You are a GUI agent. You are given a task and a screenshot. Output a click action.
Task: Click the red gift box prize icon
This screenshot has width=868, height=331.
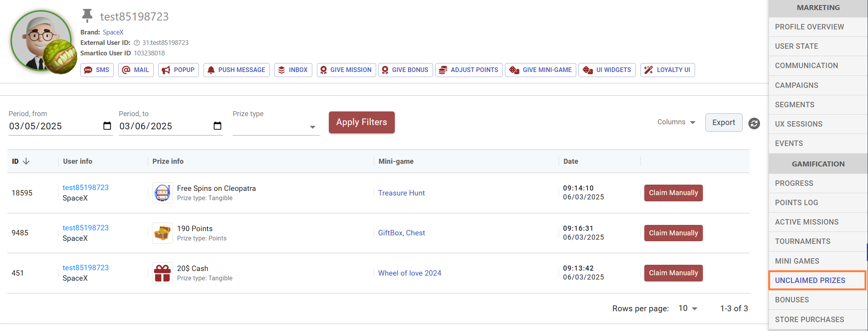coord(162,273)
